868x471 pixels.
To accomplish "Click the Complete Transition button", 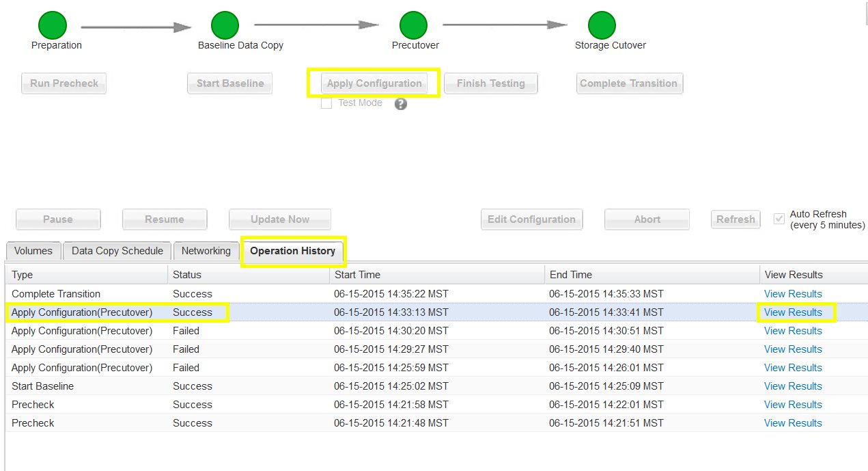I will tap(628, 83).
